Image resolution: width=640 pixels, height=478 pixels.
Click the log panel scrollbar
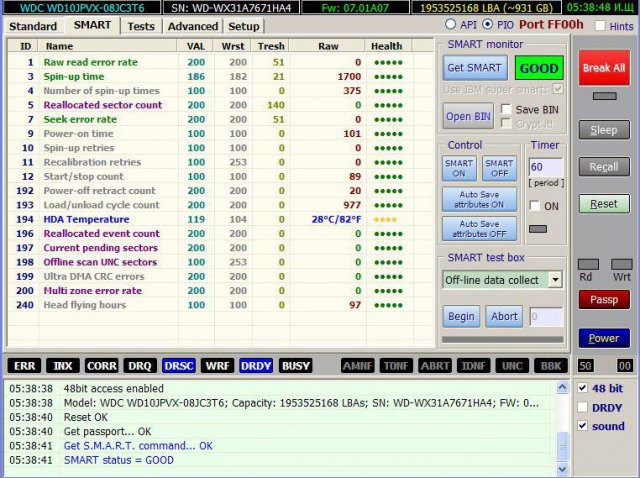pos(565,424)
